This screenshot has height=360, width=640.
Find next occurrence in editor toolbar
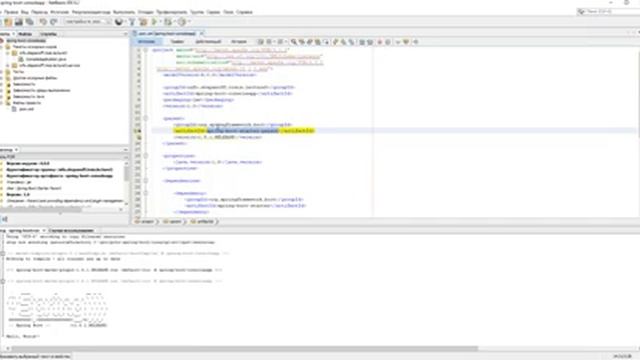[x=309, y=42]
